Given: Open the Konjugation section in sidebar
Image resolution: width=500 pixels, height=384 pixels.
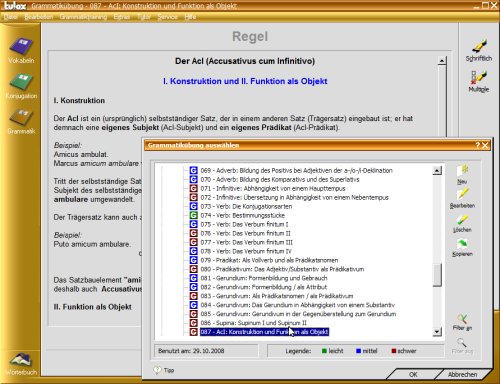Looking at the screenshot, I should (21, 86).
